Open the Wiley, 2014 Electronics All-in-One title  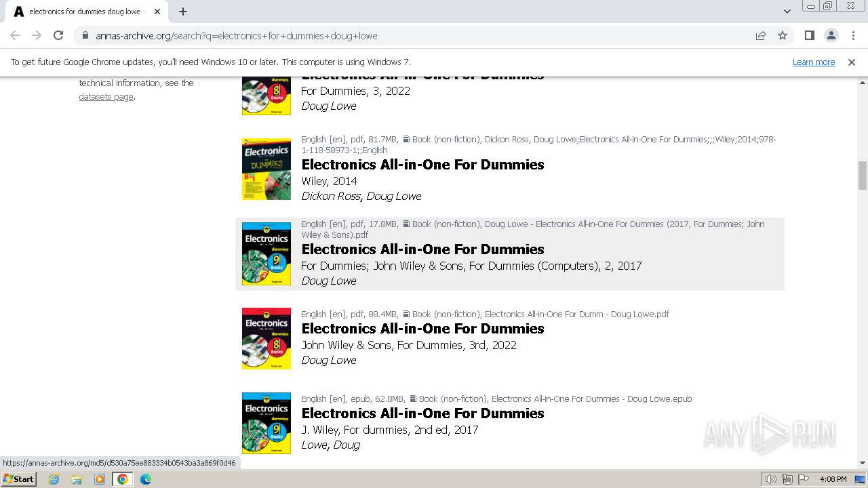coord(422,165)
